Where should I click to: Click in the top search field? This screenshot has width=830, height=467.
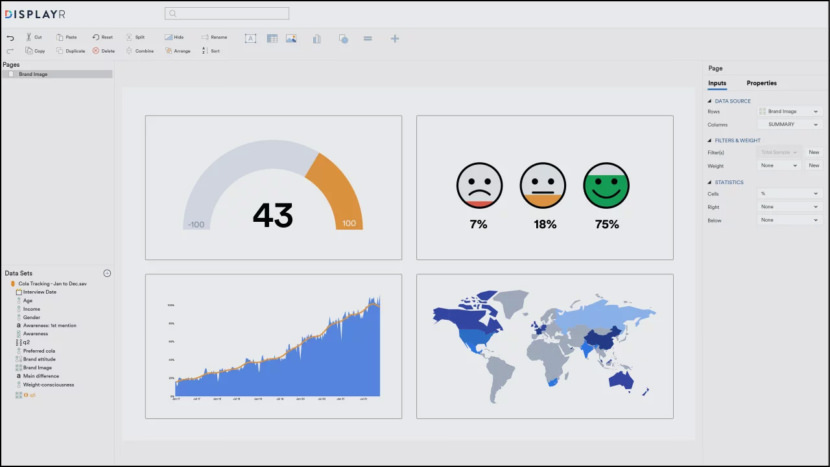(x=227, y=13)
